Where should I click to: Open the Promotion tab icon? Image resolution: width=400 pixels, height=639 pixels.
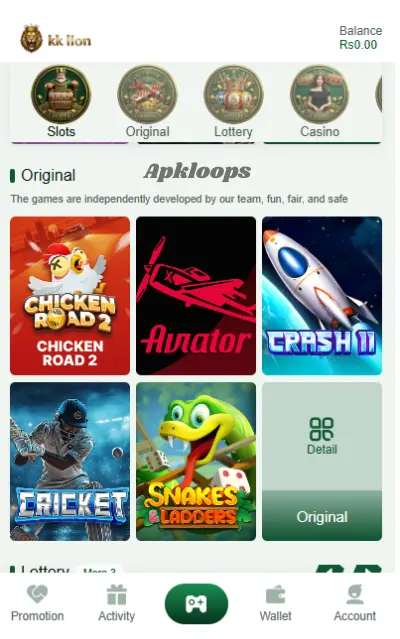coord(37,594)
